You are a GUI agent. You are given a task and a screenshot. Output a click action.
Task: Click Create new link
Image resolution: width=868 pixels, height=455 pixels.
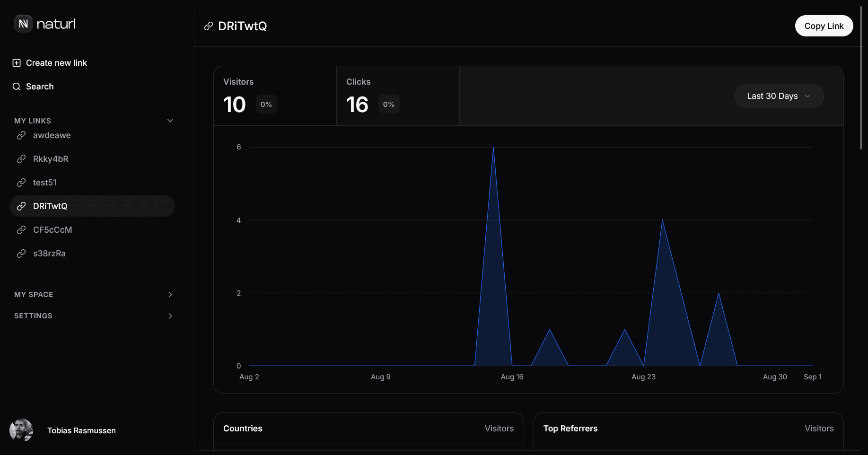[56, 63]
